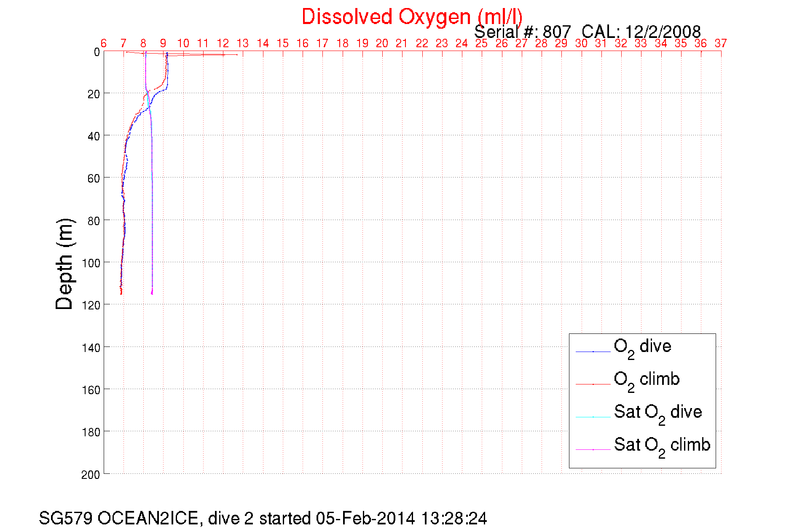Image resolution: width=797 pixels, height=532 pixels.
Task: Click the 6 oxygen axis tick label
Action: coord(104,43)
